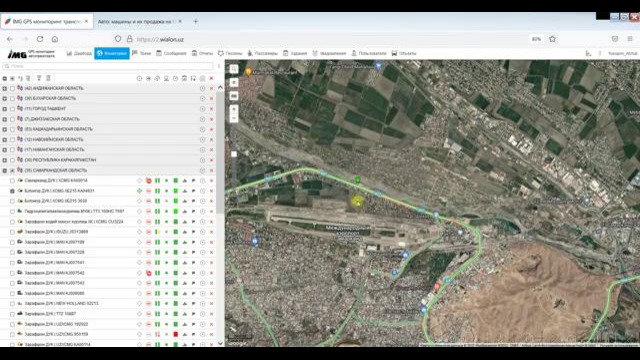Image resolution: width=640 pixels, height=360 pixels.
Task: Check the Бухарская область group checkbox
Action: coord(12,98)
